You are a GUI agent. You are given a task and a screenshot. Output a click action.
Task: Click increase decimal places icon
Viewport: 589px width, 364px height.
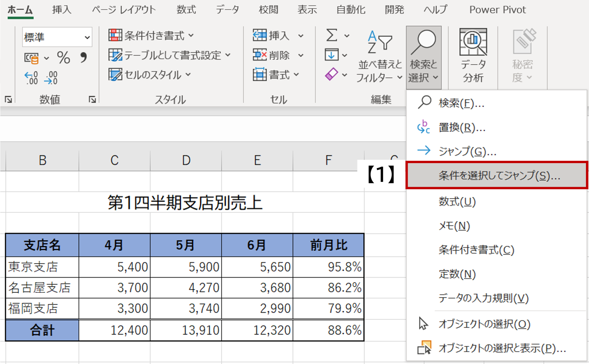click(31, 78)
